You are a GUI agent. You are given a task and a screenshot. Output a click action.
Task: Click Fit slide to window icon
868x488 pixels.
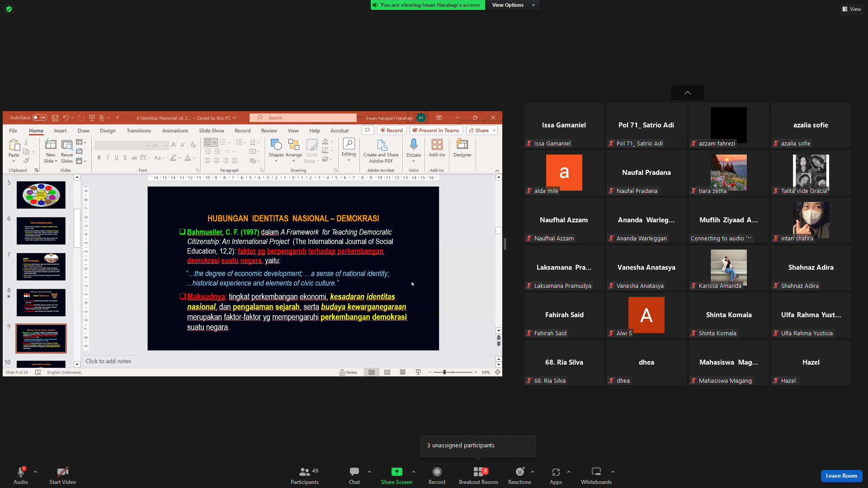click(498, 372)
